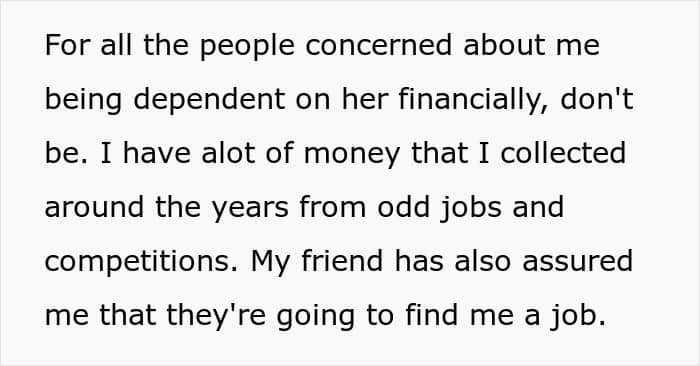Select the word "dependent"
This screenshot has width=700, height=366.
click(x=209, y=101)
